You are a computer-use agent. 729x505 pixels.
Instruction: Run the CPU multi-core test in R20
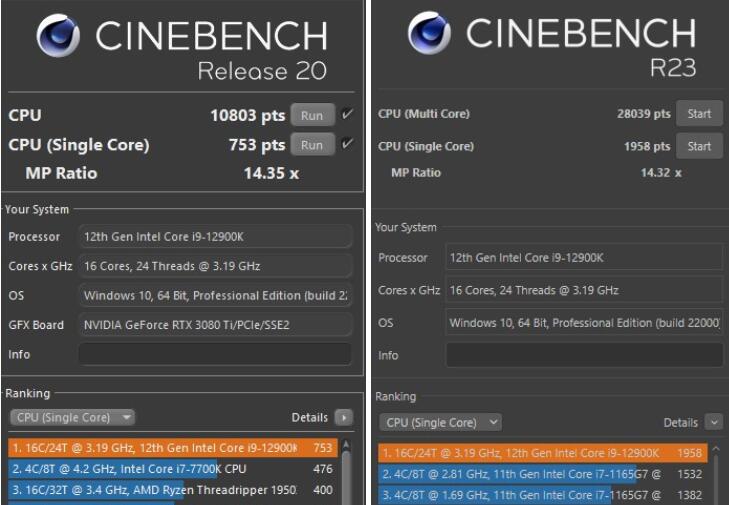coord(312,115)
